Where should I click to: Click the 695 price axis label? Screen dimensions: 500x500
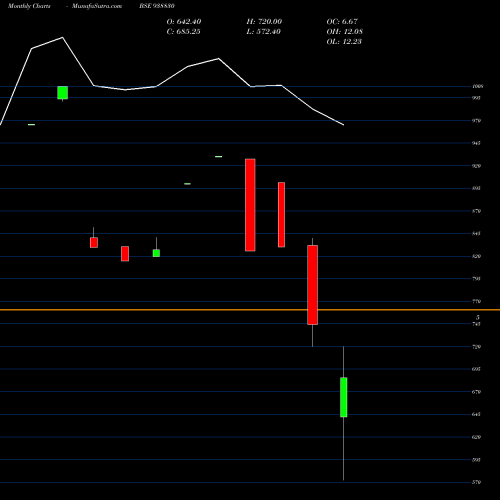pos(477,369)
